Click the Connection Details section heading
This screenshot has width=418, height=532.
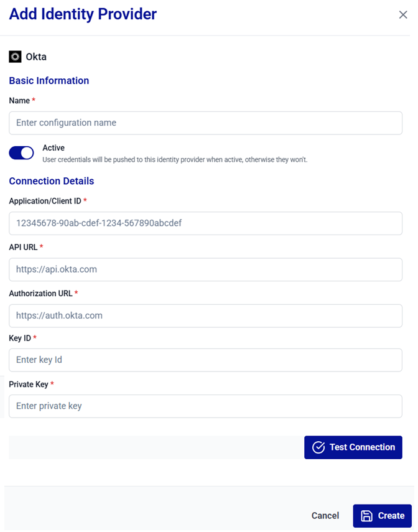52,181
